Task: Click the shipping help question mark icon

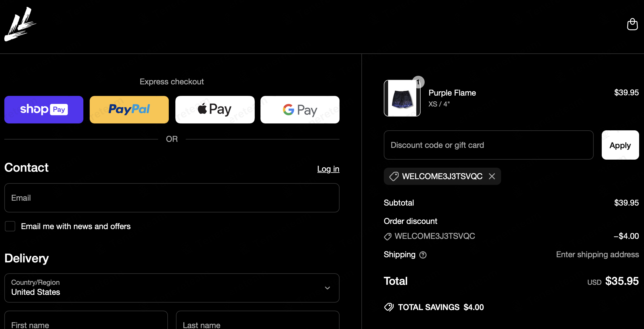Action: coord(423,255)
